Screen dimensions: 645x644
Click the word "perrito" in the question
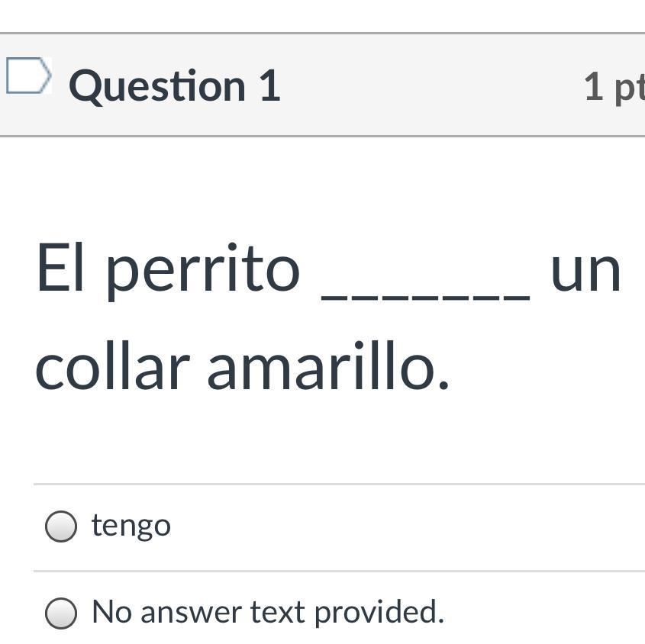(202, 270)
